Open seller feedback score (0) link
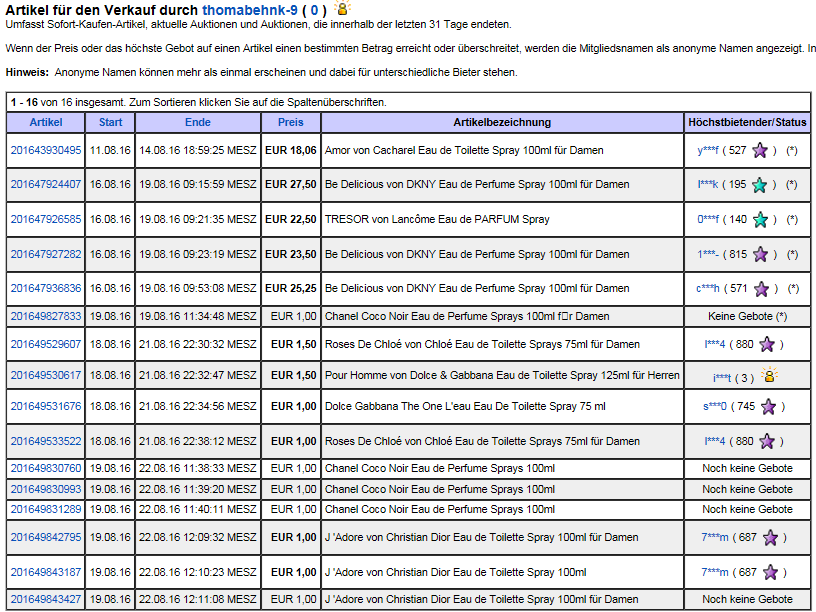This screenshot has width=816, height=612. (x=314, y=10)
